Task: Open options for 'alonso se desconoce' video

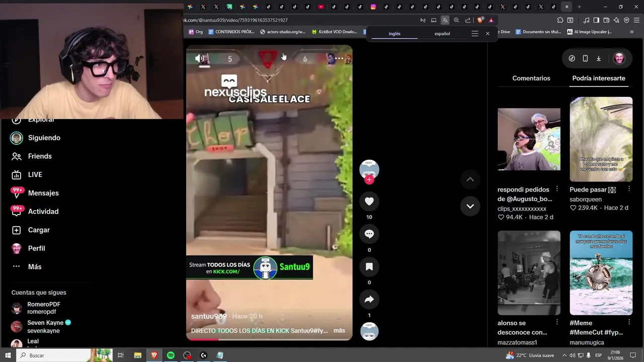Action: tap(557, 322)
